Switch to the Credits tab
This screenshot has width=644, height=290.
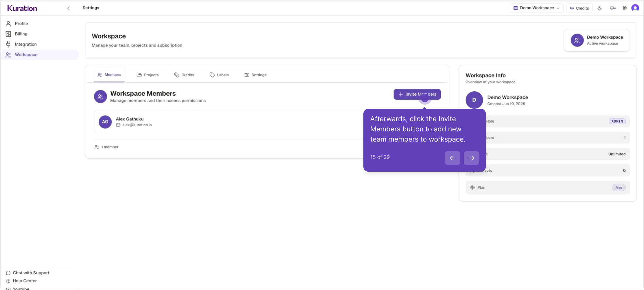coord(184,75)
